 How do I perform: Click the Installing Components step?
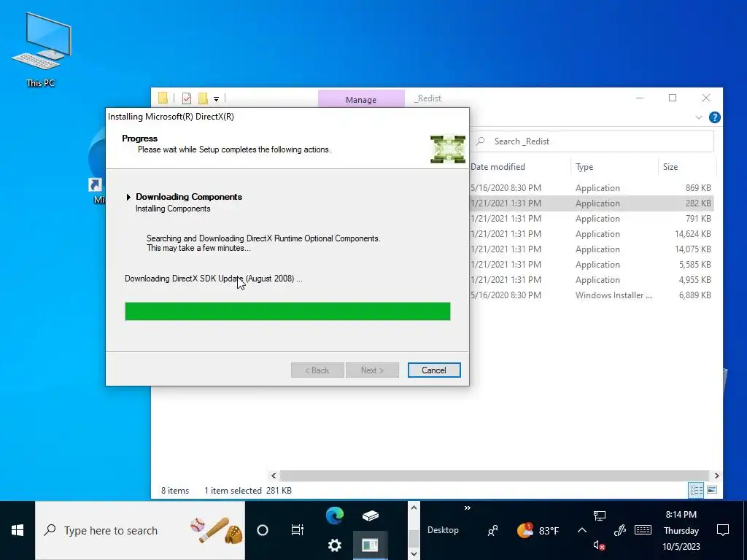(173, 209)
